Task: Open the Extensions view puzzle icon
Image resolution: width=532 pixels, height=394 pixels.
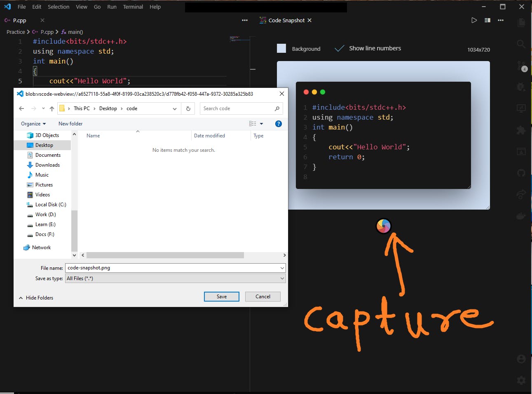Action: (x=521, y=130)
